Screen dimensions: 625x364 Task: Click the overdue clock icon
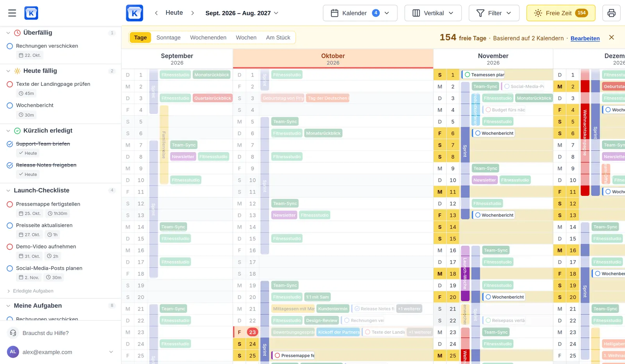[x=17, y=33]
